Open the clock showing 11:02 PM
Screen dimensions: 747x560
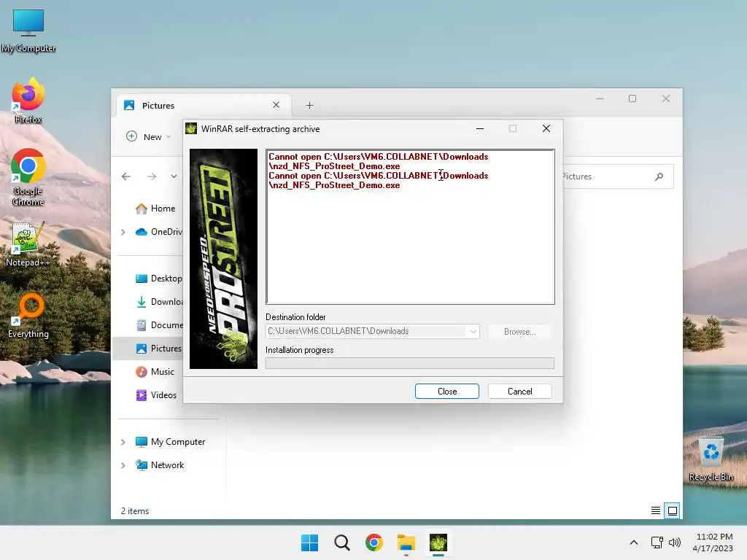pos(713,542)
